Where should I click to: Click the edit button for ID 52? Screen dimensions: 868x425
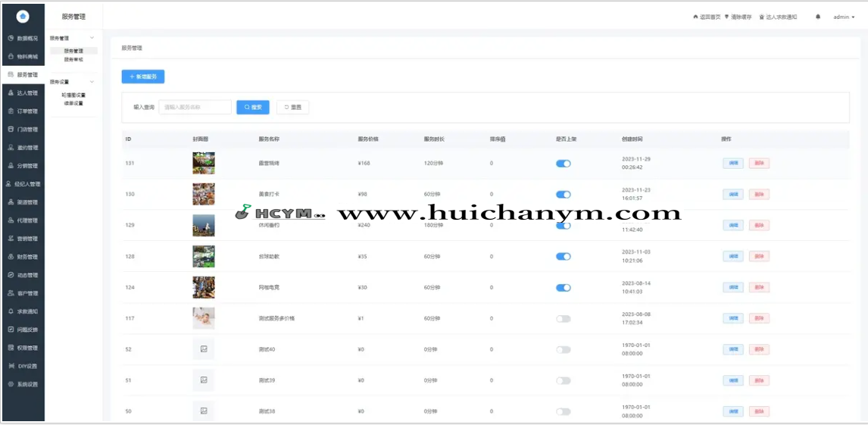(x=733, y=349)
